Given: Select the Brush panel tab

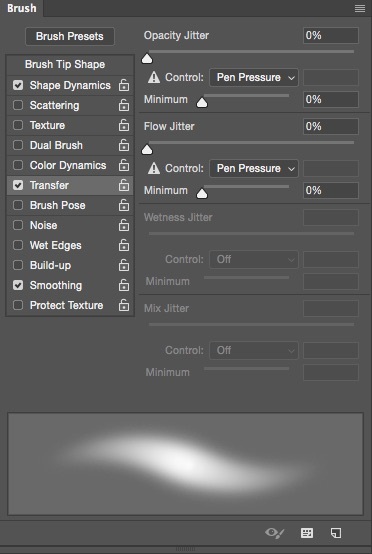Looking at the screenshot, I should 22,8.
